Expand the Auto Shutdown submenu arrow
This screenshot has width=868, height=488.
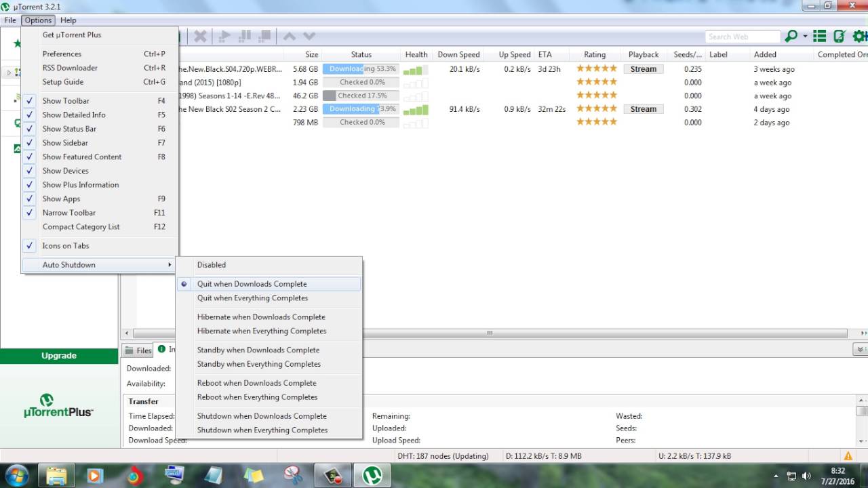click(170, 265)
